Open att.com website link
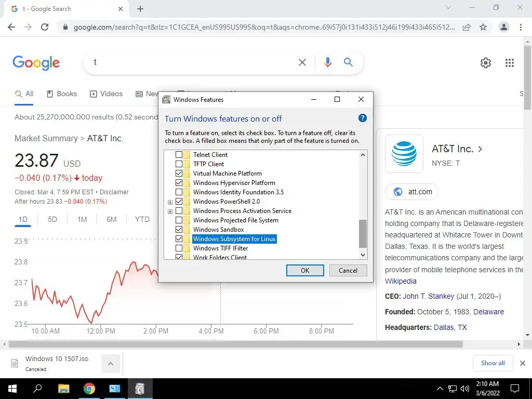This screenshot has height=399, width=532. pyautogui.click(x=412, y=192)
